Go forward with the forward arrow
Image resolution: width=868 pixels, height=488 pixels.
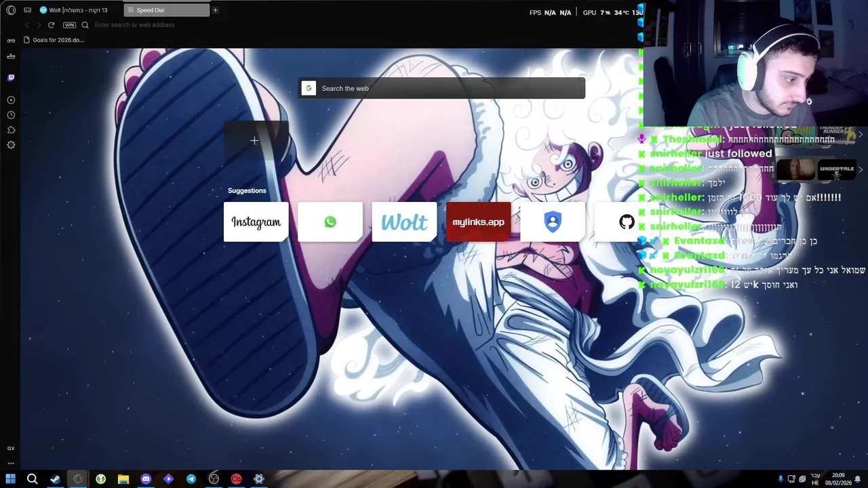click(x=39, y=25)
